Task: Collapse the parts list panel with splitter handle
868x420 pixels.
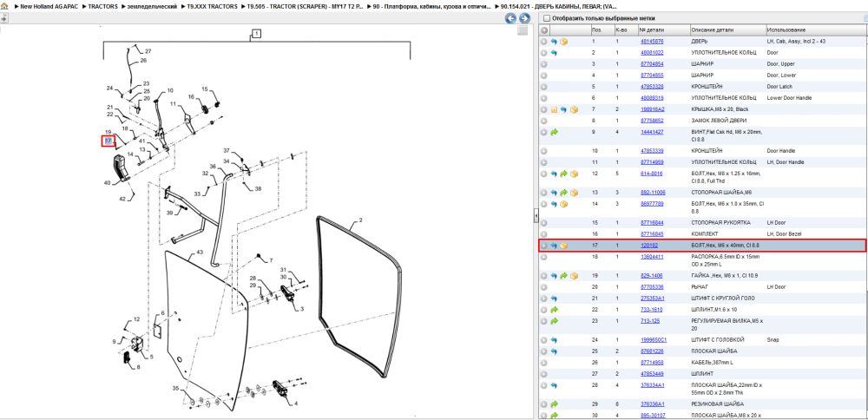Action: [x=536, y=216]
